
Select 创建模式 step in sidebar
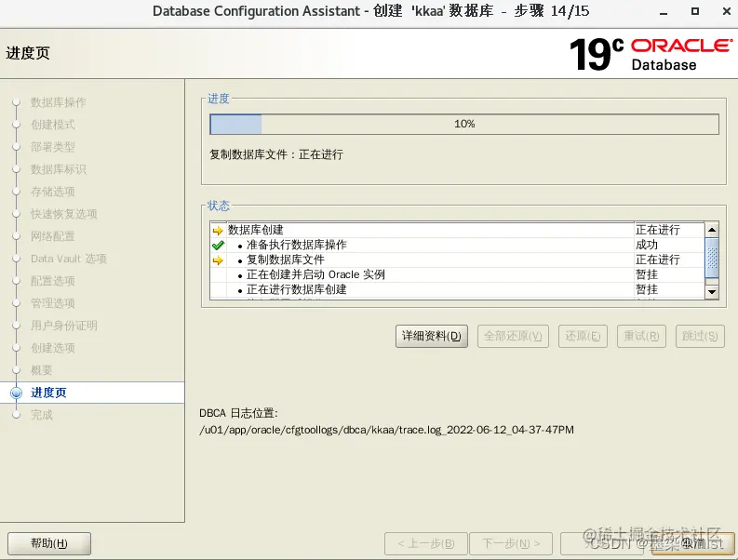53,125
